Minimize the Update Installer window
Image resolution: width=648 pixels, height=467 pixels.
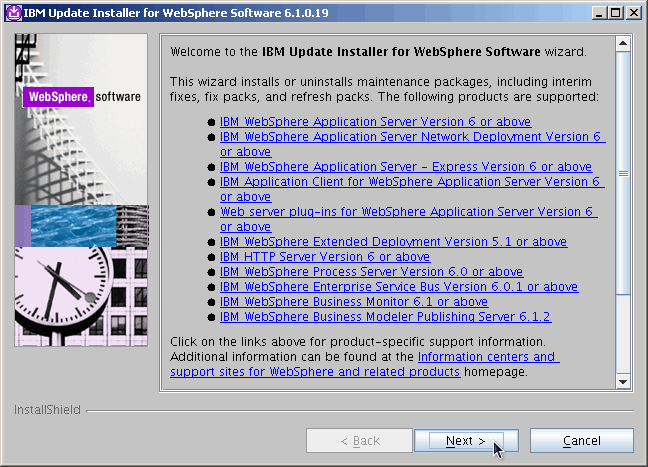click(x=595, y=12)
